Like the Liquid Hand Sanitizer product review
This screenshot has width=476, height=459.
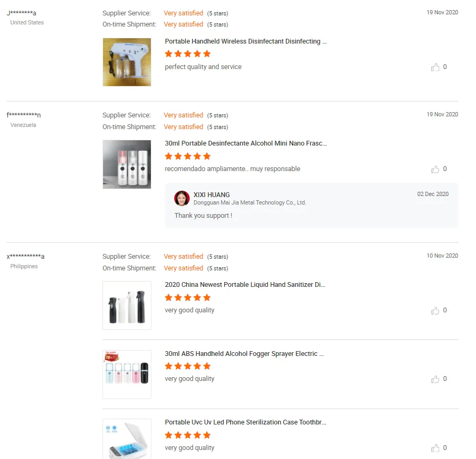436,310
